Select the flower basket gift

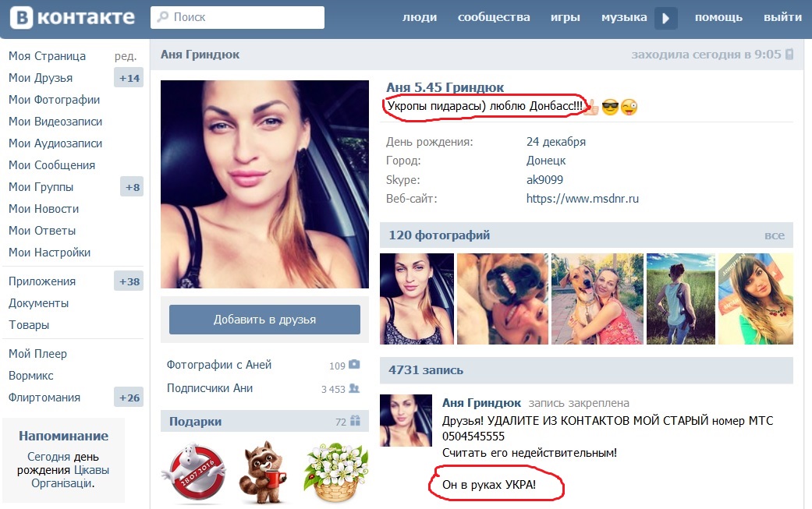(335, 472)
